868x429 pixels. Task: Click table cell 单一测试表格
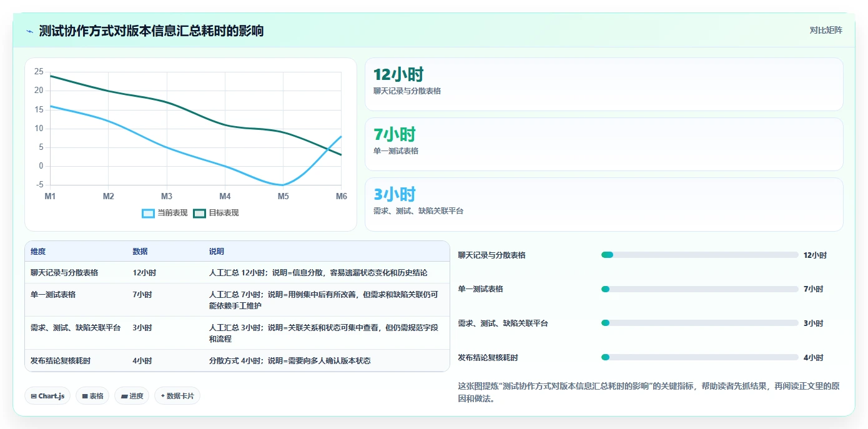[53, 295]
